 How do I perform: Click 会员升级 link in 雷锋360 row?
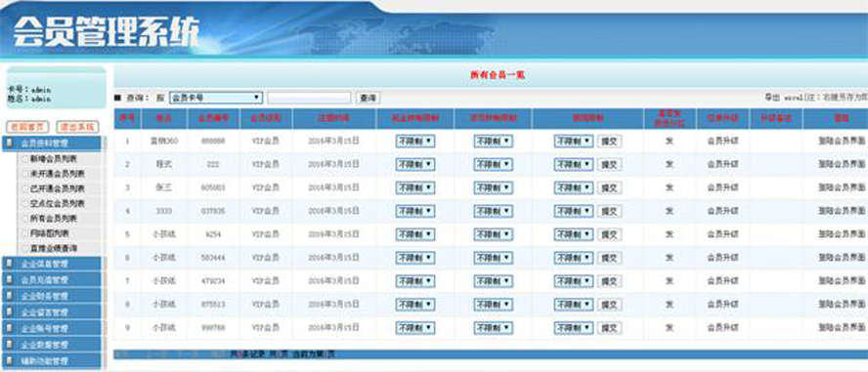coord(723,141)
